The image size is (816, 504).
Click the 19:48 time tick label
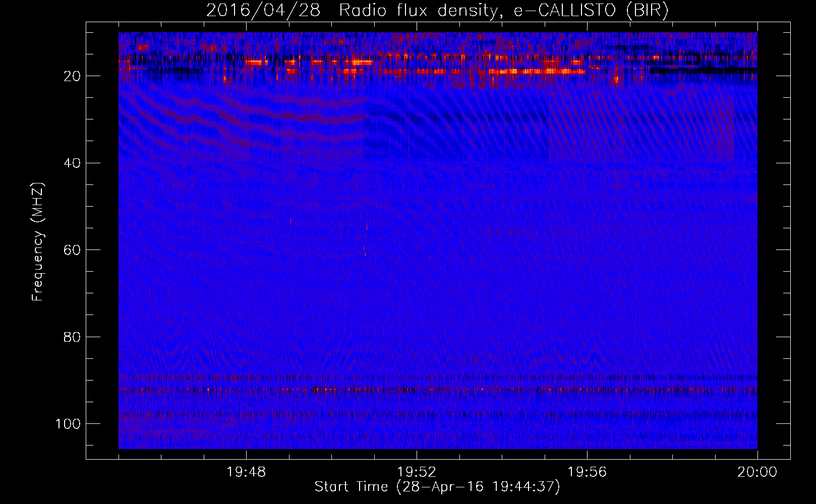[x=246, y=472]
